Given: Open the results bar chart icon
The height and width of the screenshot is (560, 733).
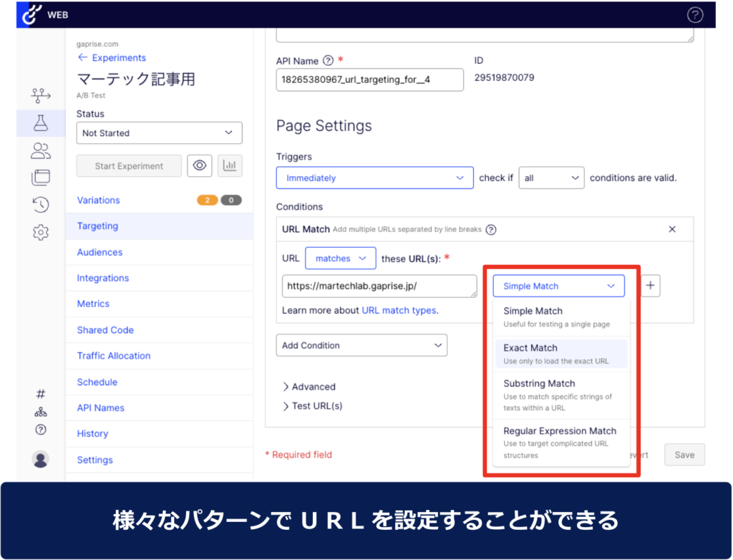Looking at the screenshot, I should pos(230,165).
